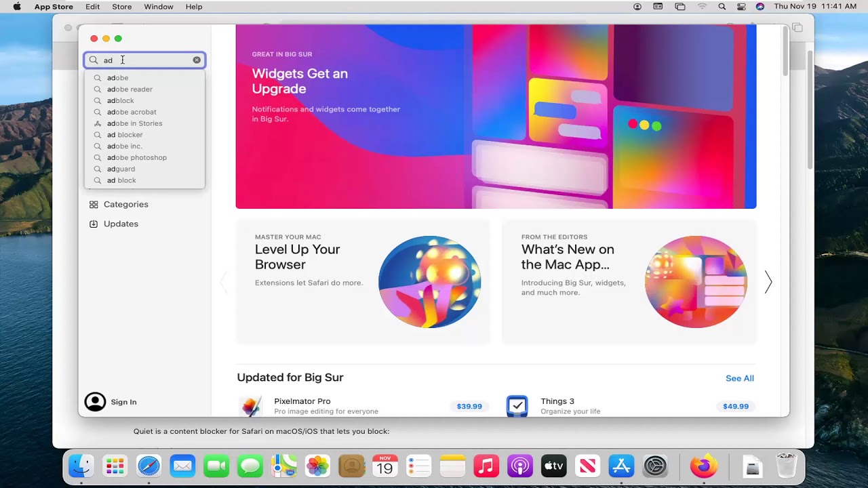Click inside the App Store search field

[x=144, y=60]
